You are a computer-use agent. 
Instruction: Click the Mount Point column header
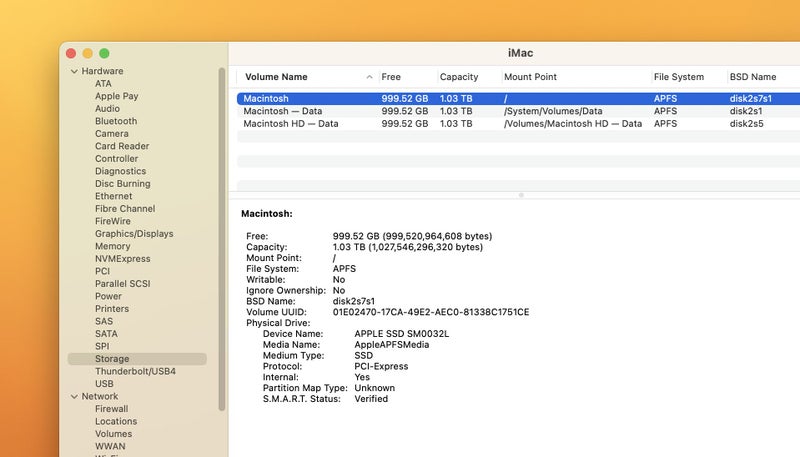point(530,77)
